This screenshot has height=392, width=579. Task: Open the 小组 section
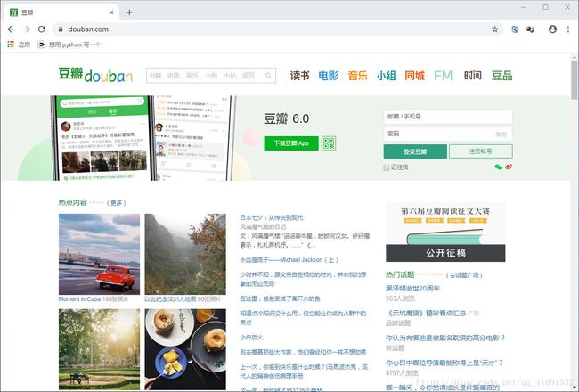[387, 76]
